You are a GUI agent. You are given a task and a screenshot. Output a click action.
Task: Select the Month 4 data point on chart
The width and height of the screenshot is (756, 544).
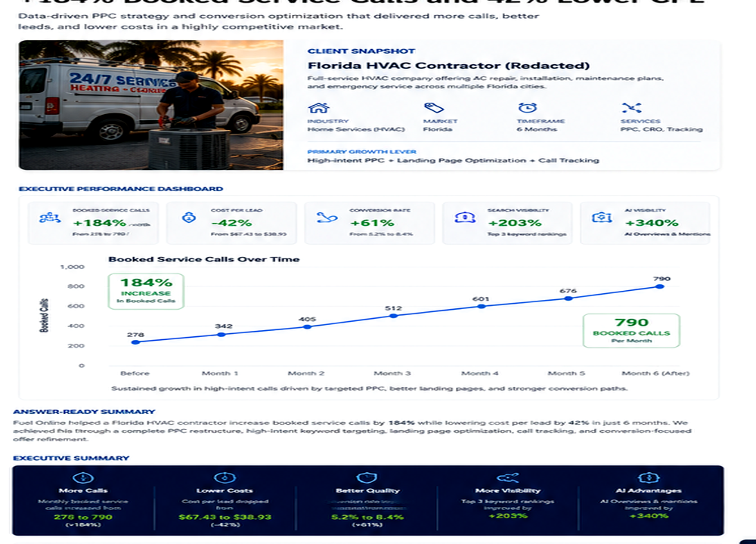pyautogui.click(x=481, y=307)
